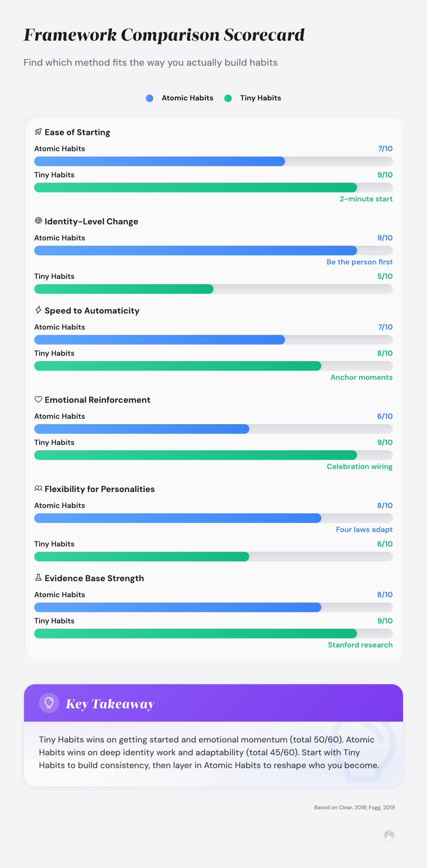Click the lightbulb icon in Key Takeaway header
Screen dimensions: 427x868
[x=49, y=703]
